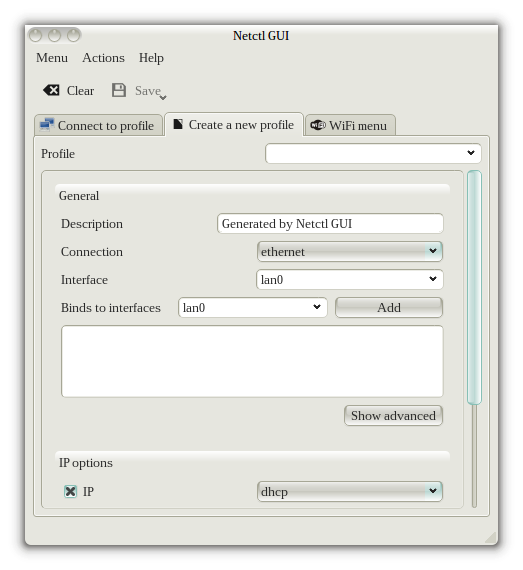This screenshot has width=523, height=570.
Task: Open the IP dropdown showing dhcp
Action: point(350,491)
